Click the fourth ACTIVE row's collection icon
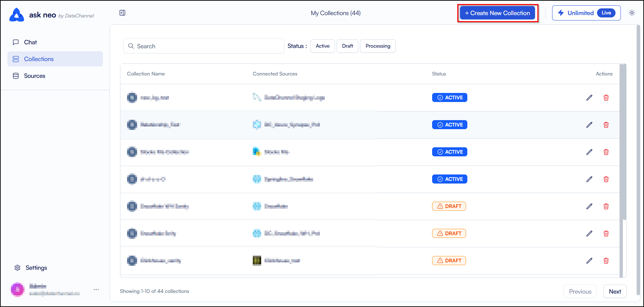The width and height of the screenshot is (644, 307). coord(132,179)
